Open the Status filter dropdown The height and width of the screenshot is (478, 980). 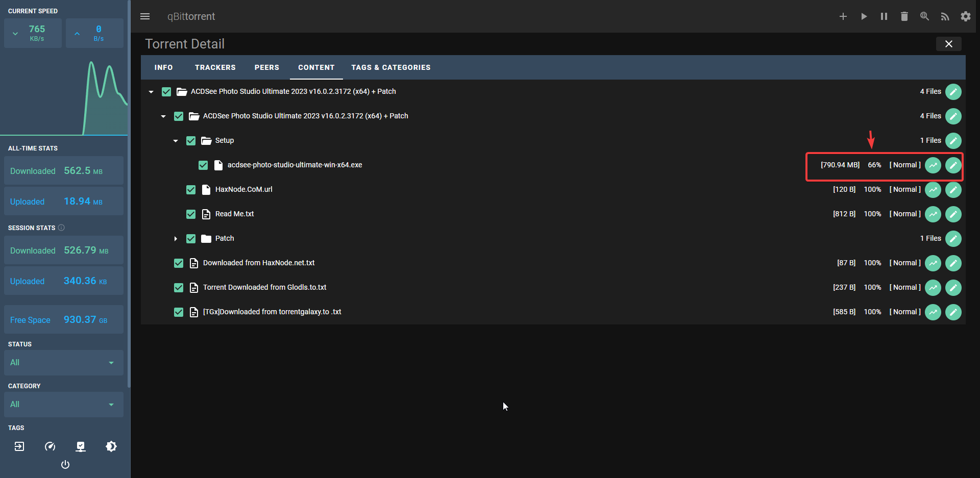pyautogui.click(x=63, y=362)
